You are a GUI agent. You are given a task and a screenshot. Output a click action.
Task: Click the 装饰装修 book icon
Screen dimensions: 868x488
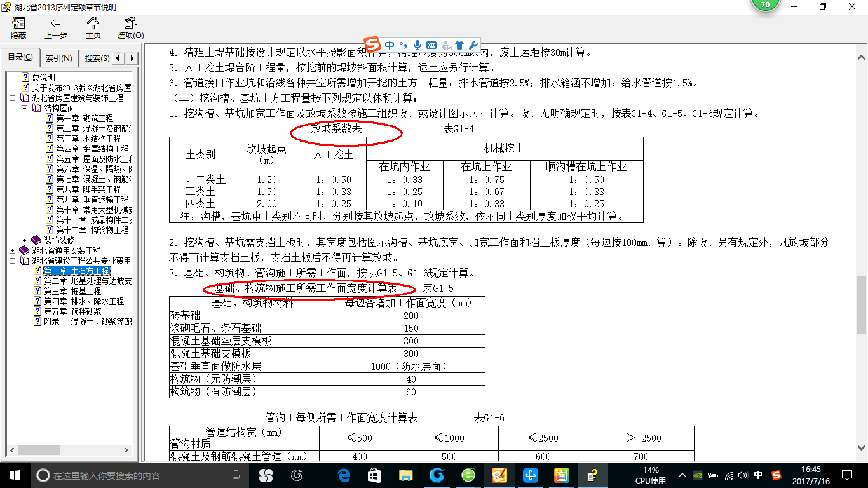[x=36, y=240]
